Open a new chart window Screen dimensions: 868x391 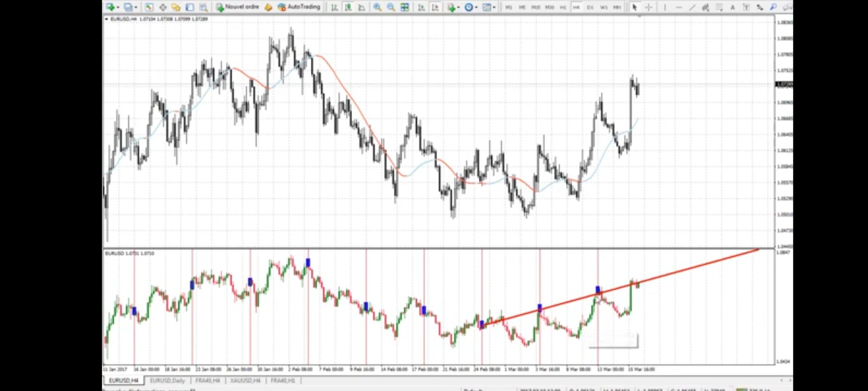(x=110, y=7)
